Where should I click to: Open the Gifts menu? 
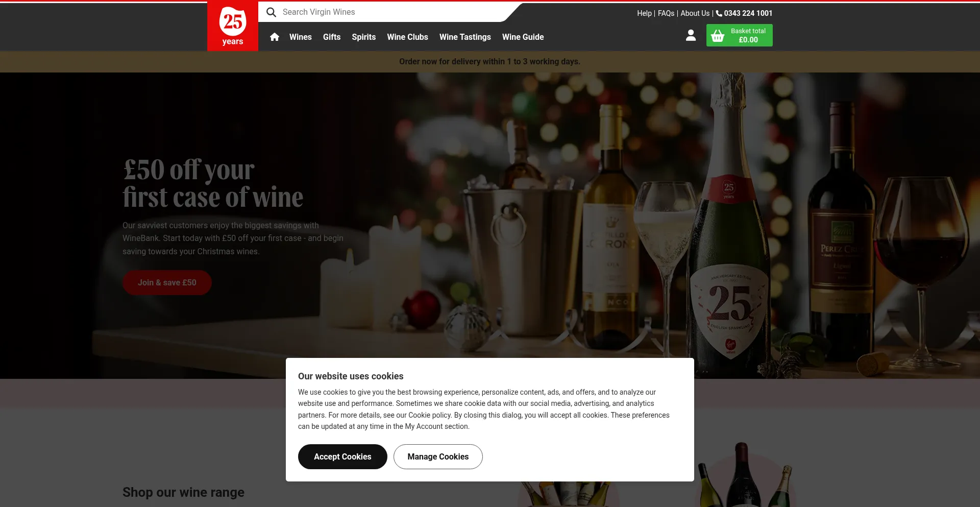point(332,37)
